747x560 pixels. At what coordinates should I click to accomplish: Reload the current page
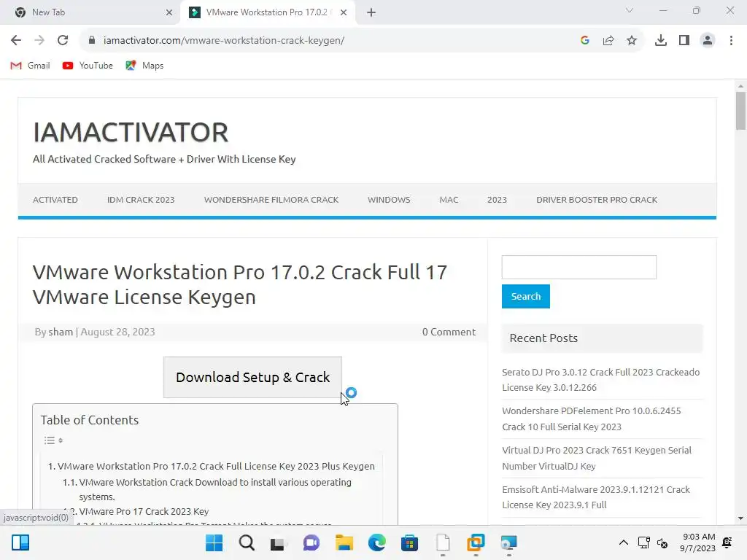[x=63, y=41]
